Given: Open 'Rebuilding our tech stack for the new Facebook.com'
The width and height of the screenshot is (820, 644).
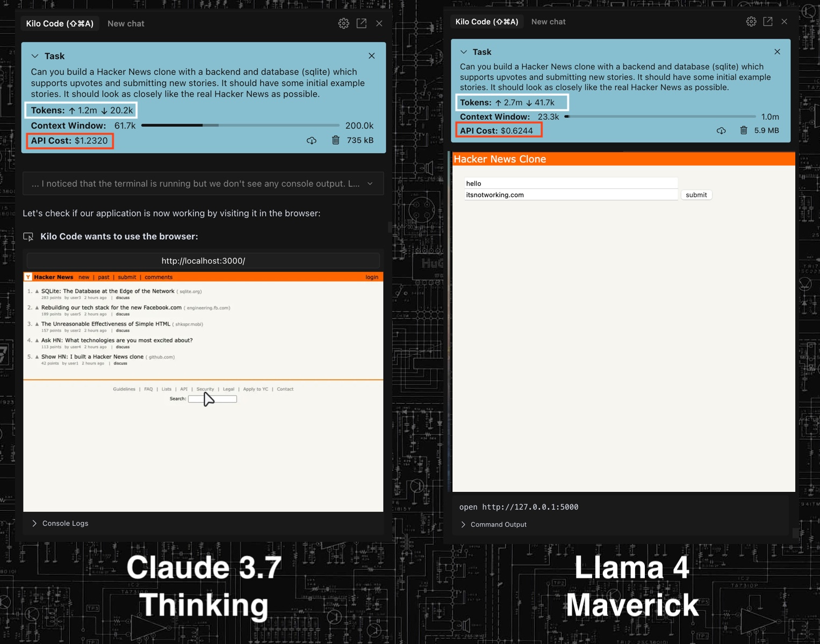Looking at the screenshot, I should [111, 307].
